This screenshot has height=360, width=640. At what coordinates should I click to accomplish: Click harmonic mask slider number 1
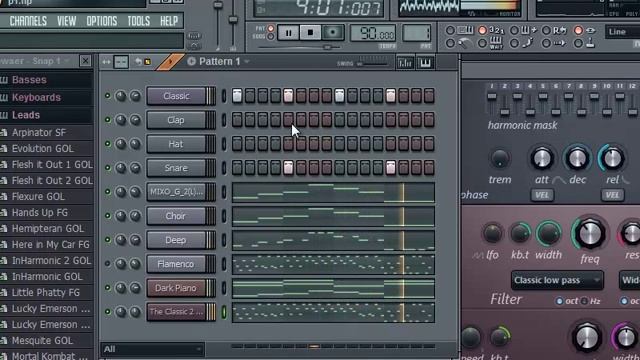[492, 97]
